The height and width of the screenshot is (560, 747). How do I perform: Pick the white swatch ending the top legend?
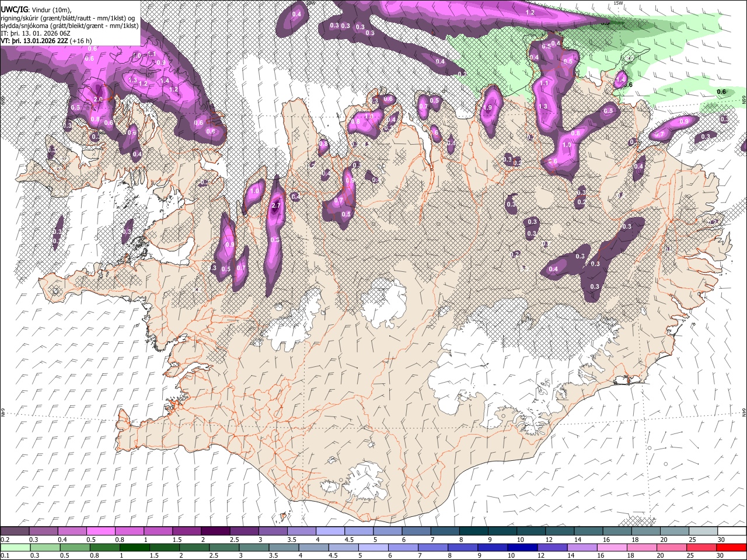coord(731,531)
